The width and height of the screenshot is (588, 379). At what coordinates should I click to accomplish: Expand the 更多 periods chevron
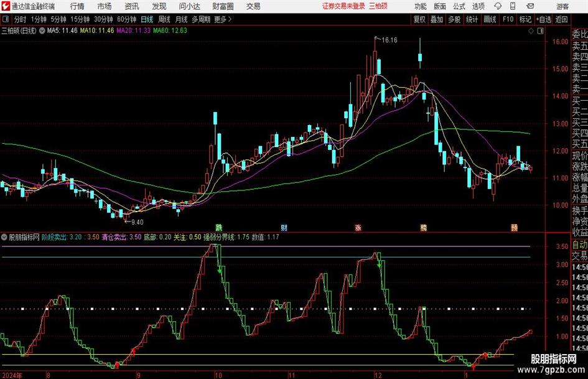click(230, 19)
